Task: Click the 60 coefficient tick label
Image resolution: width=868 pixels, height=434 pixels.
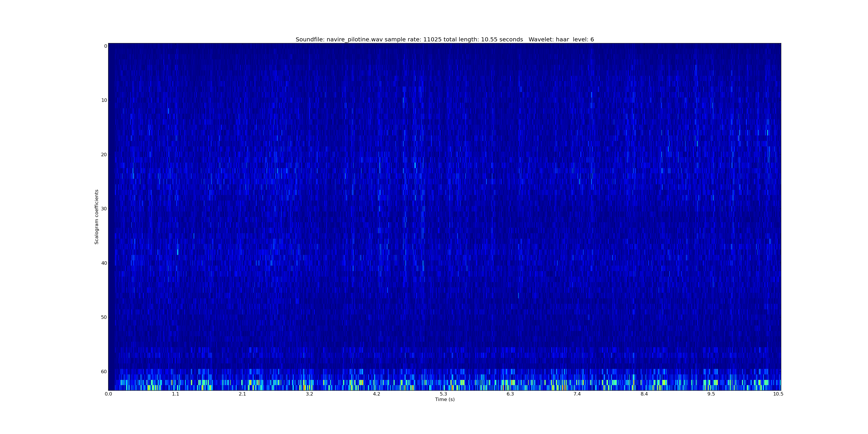Action: (x=104, y=372)
